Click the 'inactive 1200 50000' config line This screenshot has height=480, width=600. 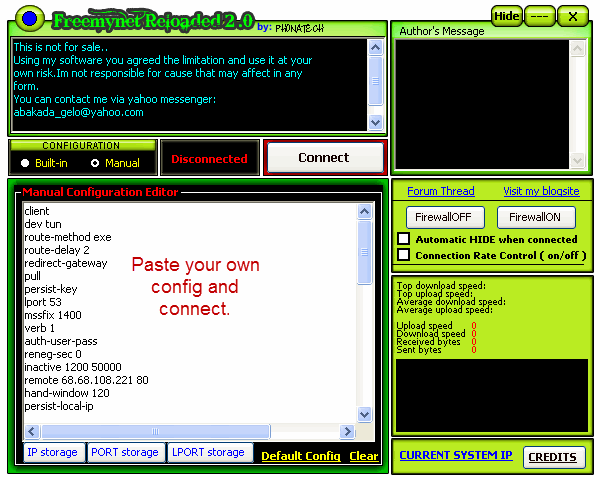[73, 367]
